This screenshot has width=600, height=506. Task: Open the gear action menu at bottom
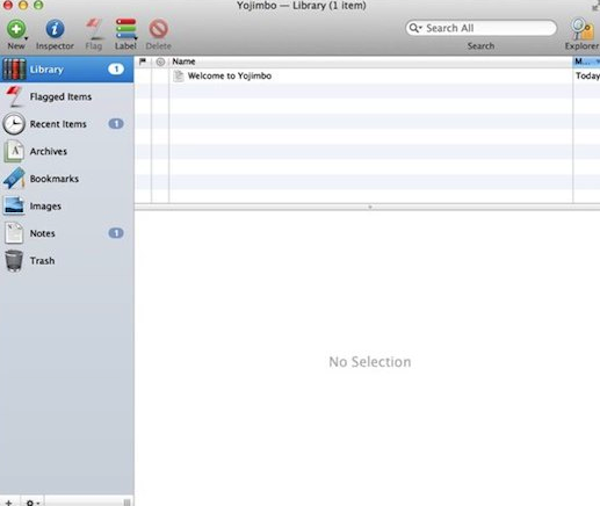31,500
